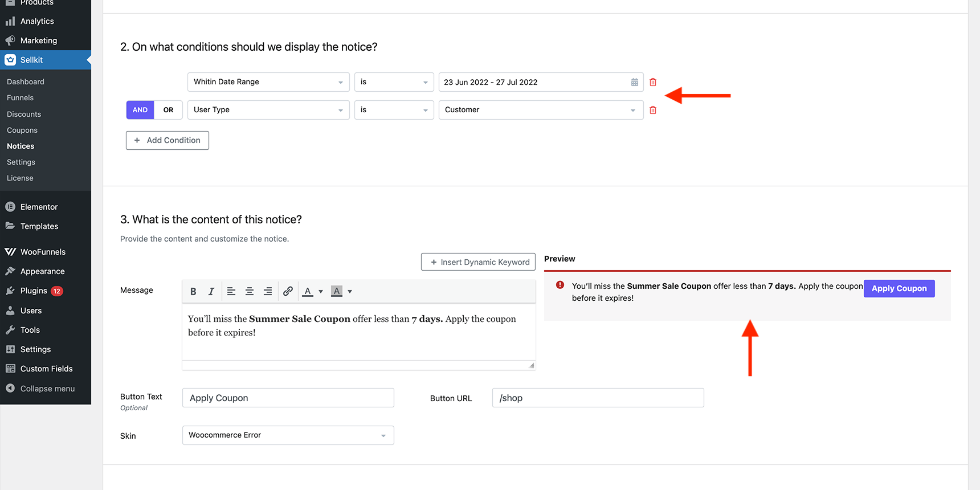Open the Whitin Date Range dropdown
980x490 pixels.
(x=268, y=82)
